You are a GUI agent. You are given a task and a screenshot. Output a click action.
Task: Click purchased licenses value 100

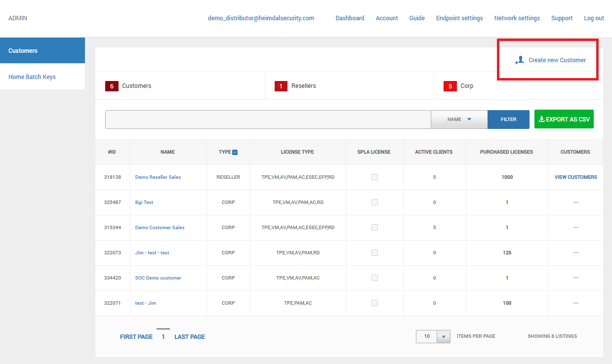[507, 303]
